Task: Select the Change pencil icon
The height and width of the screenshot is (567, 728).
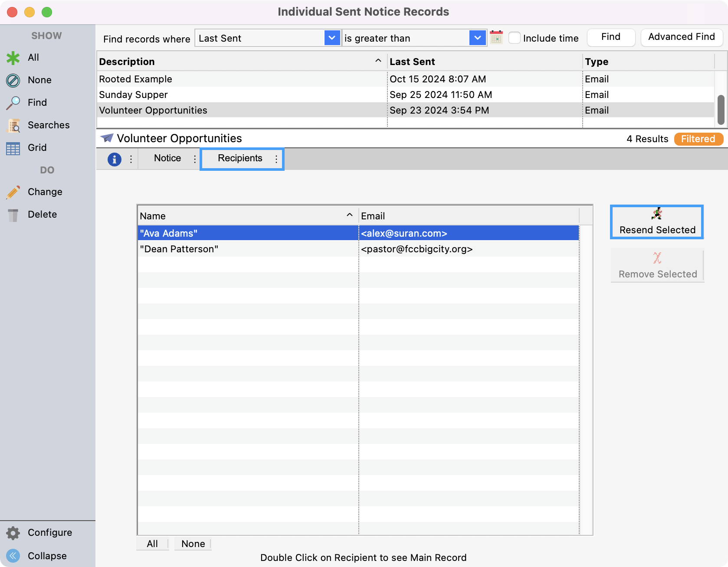Action: click(13, 192)
